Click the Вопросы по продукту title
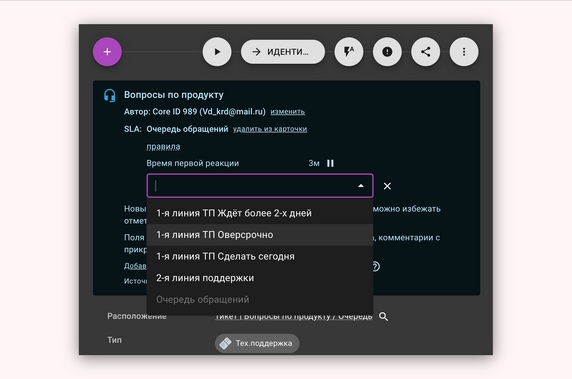The height and width of the screenshot is (379, 572). (174, 95)
